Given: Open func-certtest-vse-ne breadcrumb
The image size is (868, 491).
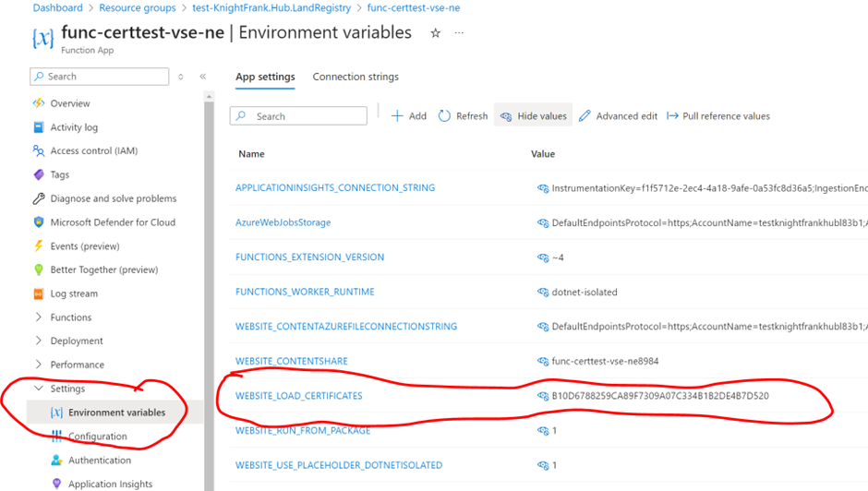Looking at the screenshot, I should pos(414,7).
